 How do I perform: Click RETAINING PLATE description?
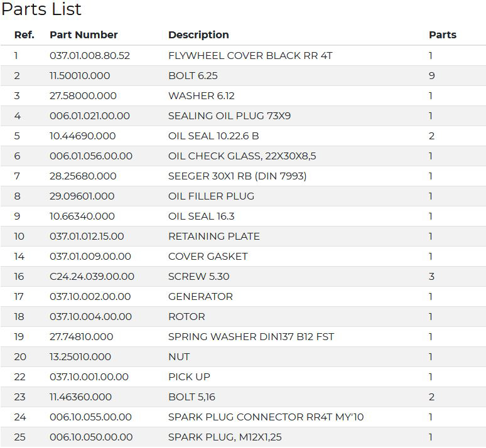click(214, 237)
